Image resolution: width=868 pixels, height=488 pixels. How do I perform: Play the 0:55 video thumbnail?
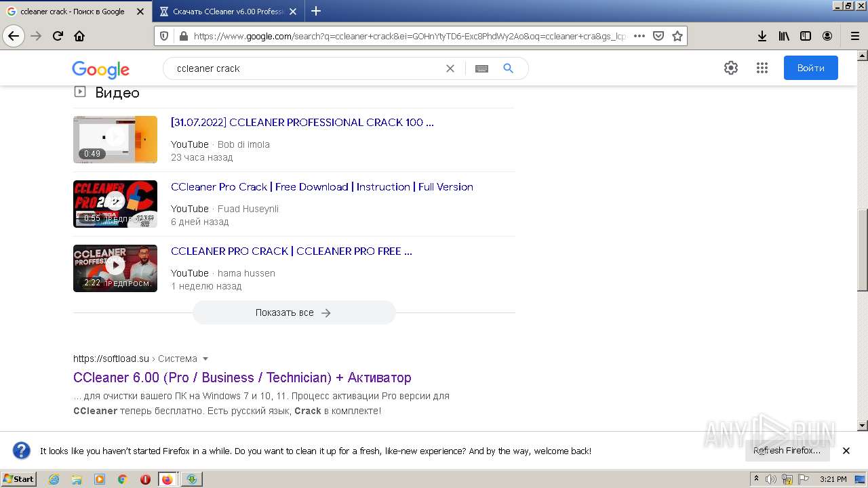[115, 204]
